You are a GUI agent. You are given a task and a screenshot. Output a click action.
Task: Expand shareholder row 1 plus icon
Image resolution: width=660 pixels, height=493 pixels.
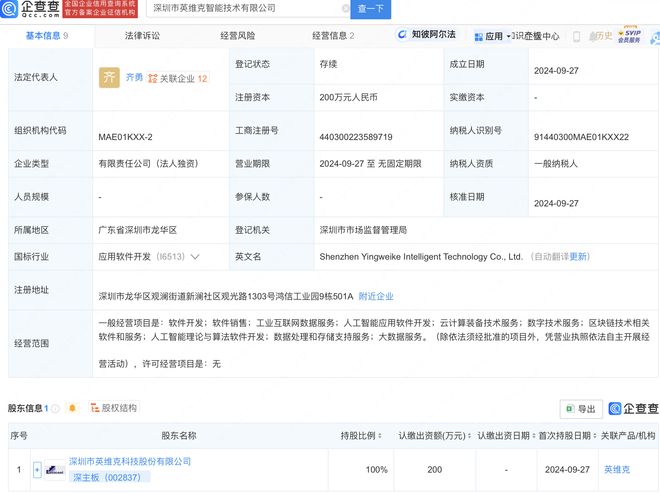point(37,470)
